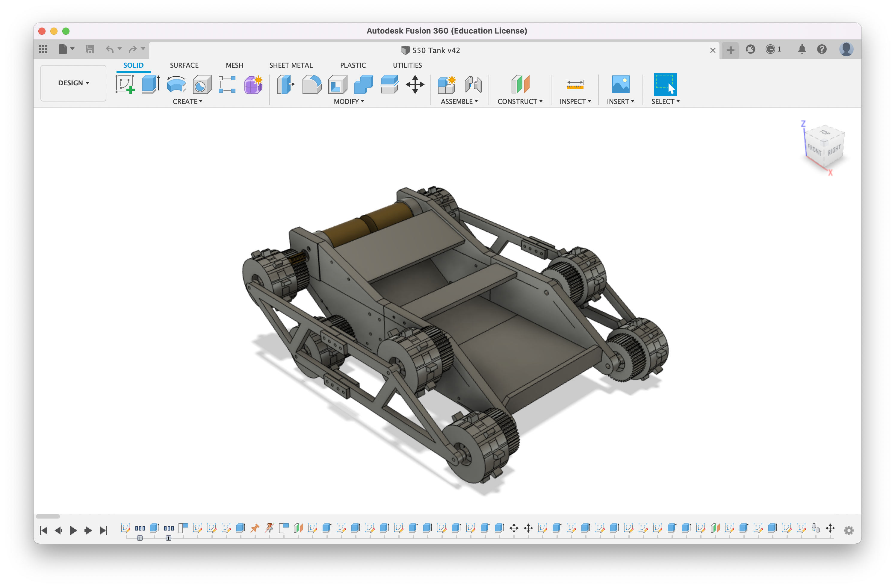Click the horizontal scrollbar thumb above the timeline
The width and height of the screenshot is (895, 588).
(48, 516)
